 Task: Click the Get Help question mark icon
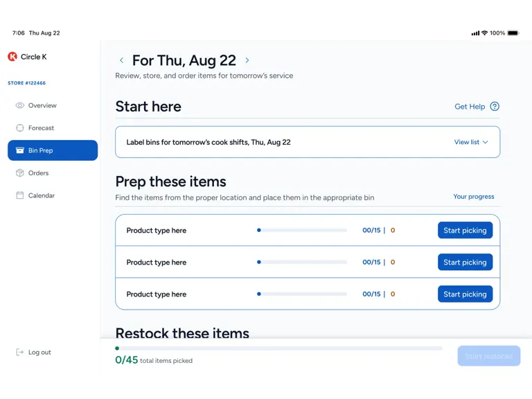pyautogui.click(x=495, y=107)
